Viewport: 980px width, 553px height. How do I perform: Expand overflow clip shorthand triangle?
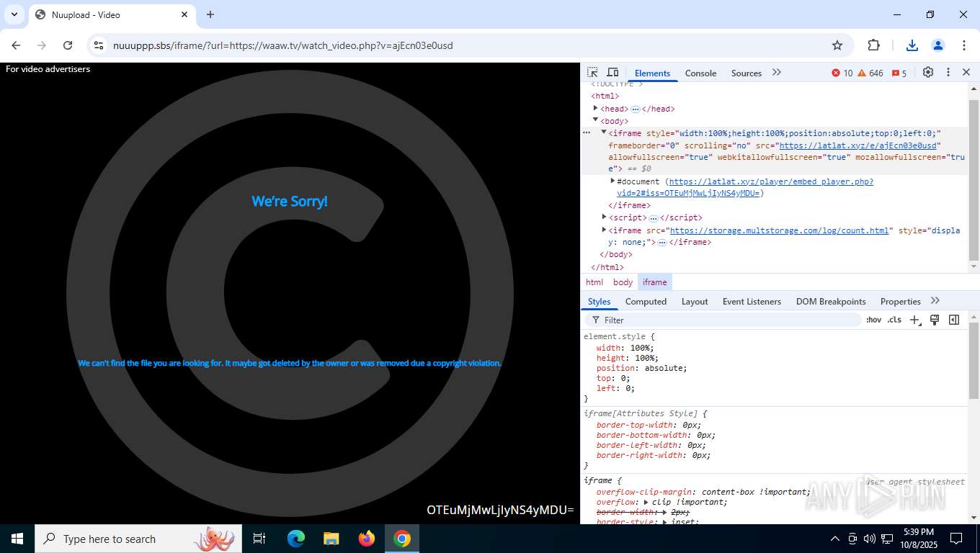click(x=646, y=503)
